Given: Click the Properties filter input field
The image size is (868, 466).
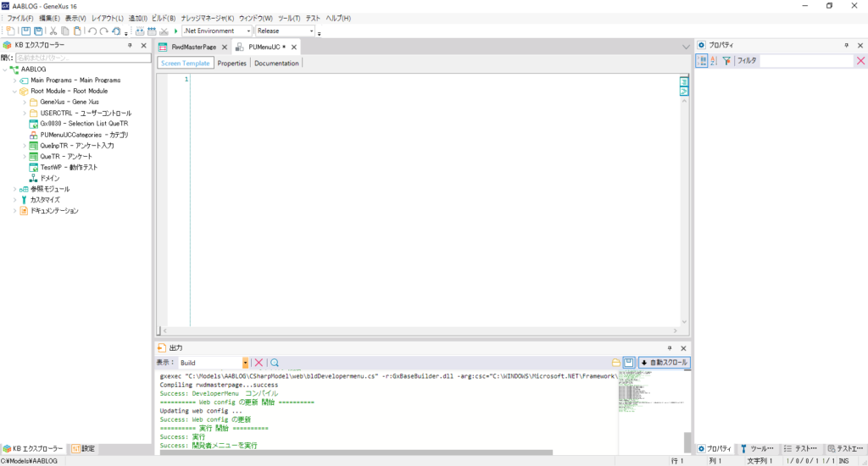Looking at the screenshot, I should 807,61.
